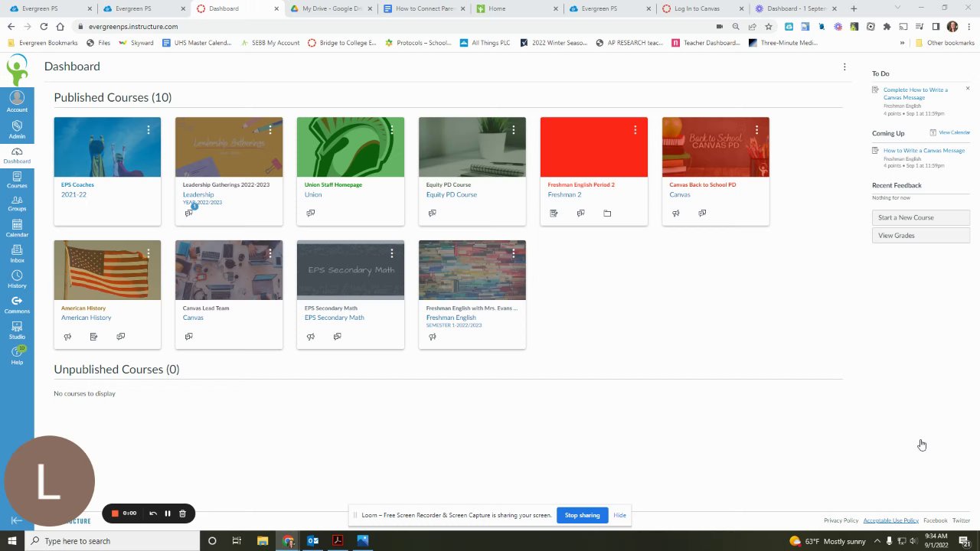
Task: Open discussions icon on Canvas Lead Team card
Action: [188, 336]
